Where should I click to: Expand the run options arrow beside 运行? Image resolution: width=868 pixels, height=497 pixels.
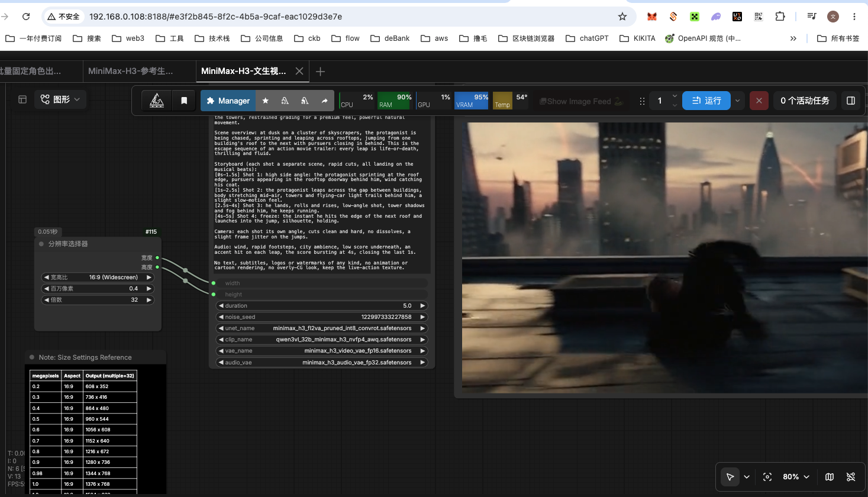(738, 101)
